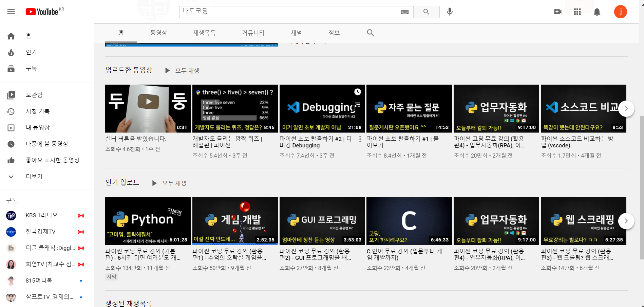The width and height of the screenshot is (644, 307).
Task: Open KBS 1라디오 channel avatar
Action: point(11,215)
